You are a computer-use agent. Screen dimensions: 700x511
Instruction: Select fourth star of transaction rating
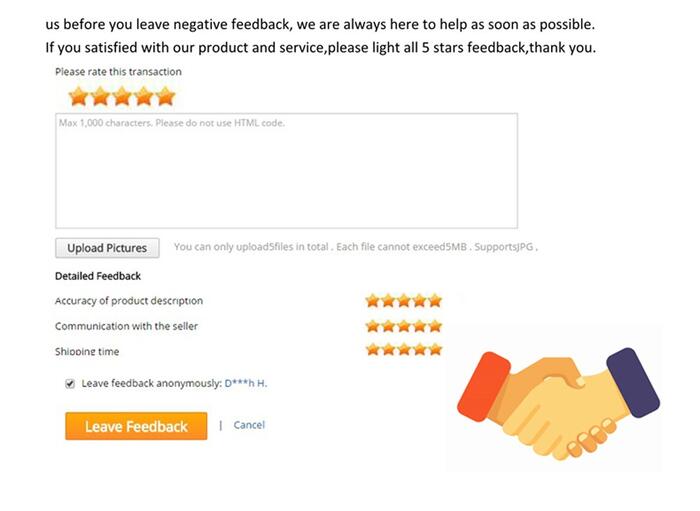pyautogui.click(x=144, y=96)
